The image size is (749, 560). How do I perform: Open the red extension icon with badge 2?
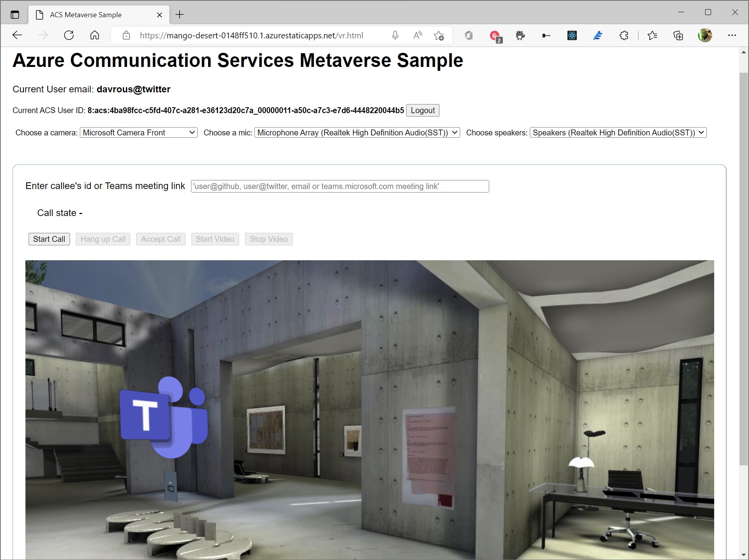coord(495,36)
